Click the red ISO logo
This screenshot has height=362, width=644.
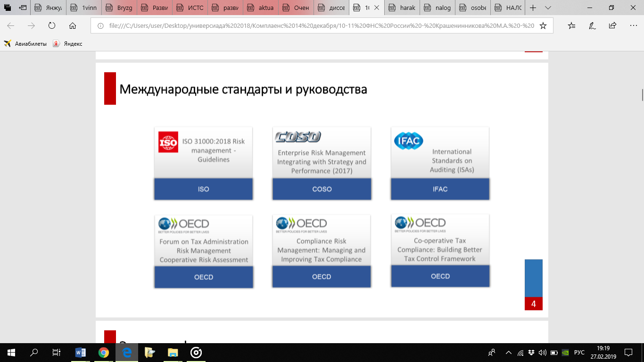pos(168,142)
